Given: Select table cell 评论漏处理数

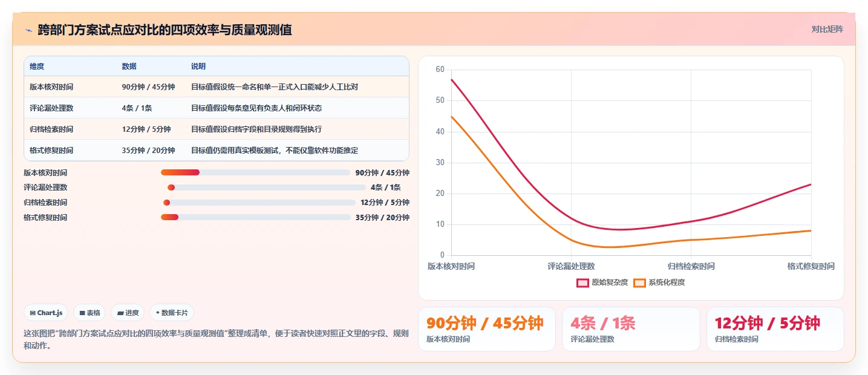Looking at the screenshot, I should (51, 108).
